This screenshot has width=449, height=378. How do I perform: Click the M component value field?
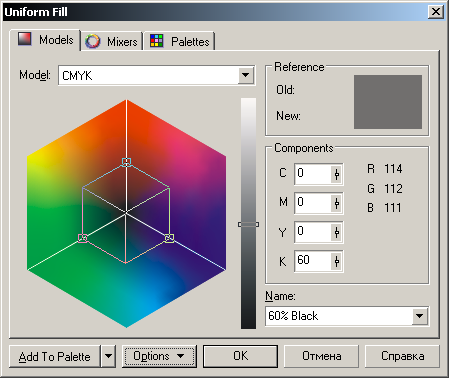313,203
